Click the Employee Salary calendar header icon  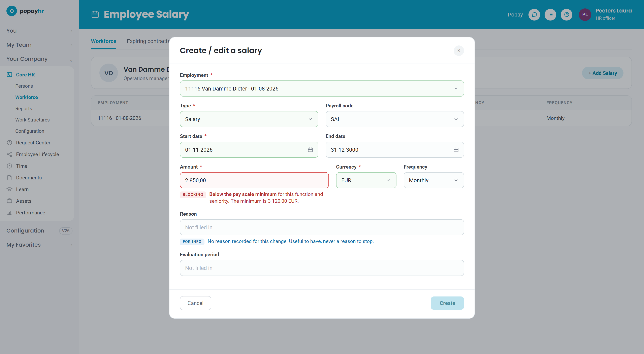pyautogui.click(x=95, y=14)
